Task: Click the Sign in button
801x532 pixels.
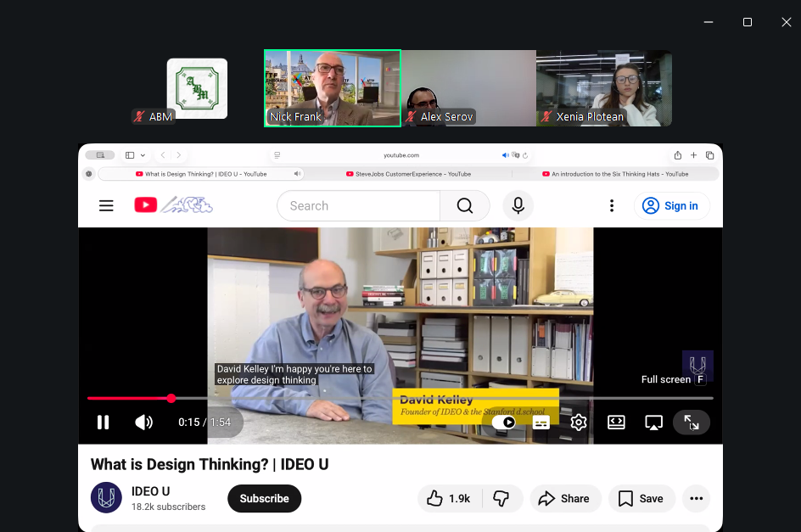Action: point(671,205)
